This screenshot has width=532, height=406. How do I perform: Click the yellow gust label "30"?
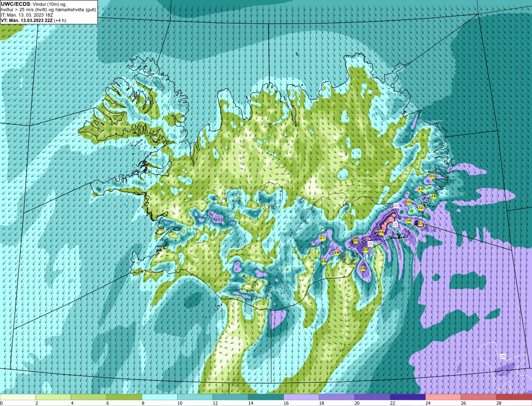(355, 241)
